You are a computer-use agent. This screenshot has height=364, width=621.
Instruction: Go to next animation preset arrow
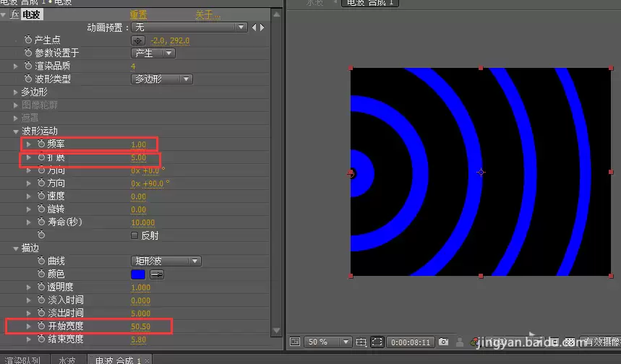(x=262, y=27)
